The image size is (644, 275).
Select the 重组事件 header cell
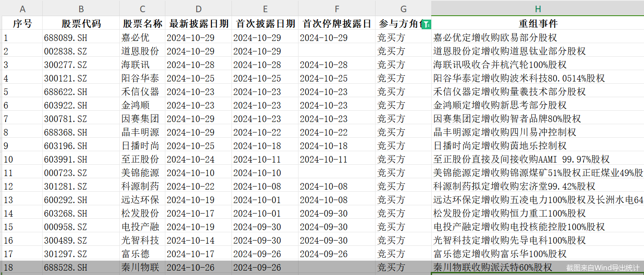click(x=538, y=24)
